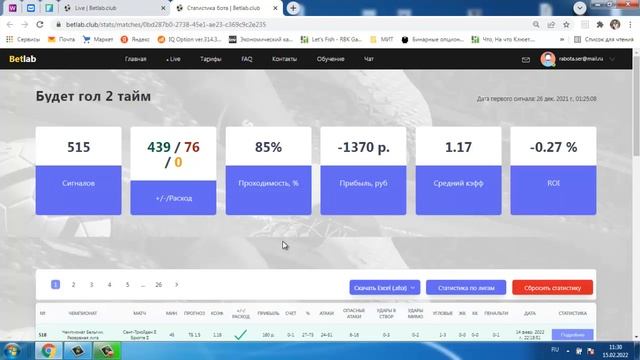Screen dimensions: 640x360
Task: Bookmark this page with the star icon
Action: pyautogui.click(x=566, y=24)
